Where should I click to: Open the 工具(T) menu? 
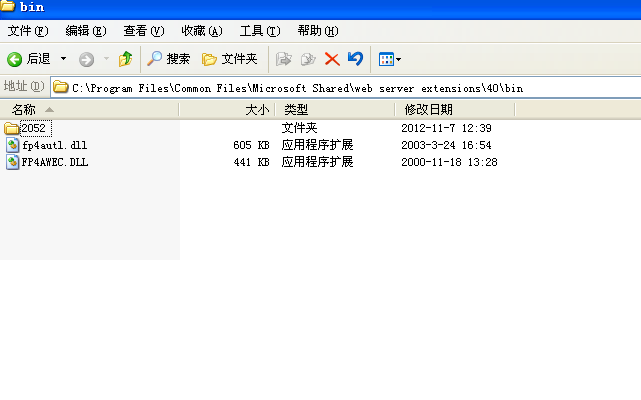(x=260, y=31)
